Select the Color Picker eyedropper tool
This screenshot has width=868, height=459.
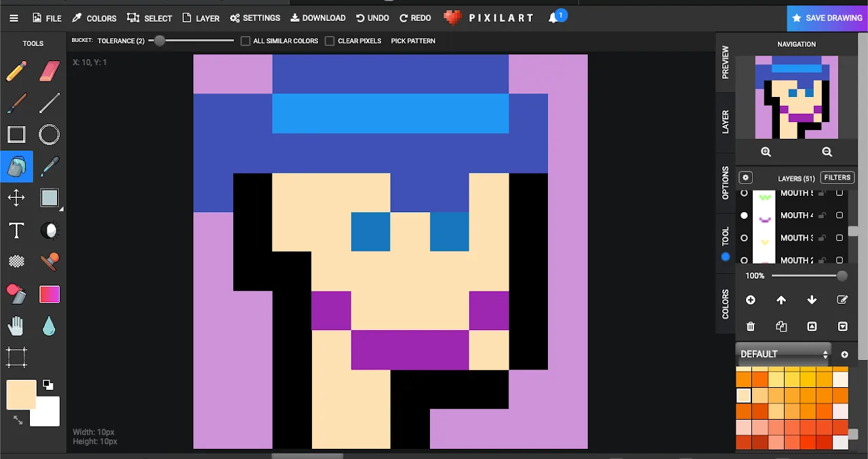click(x=50, y=166)
